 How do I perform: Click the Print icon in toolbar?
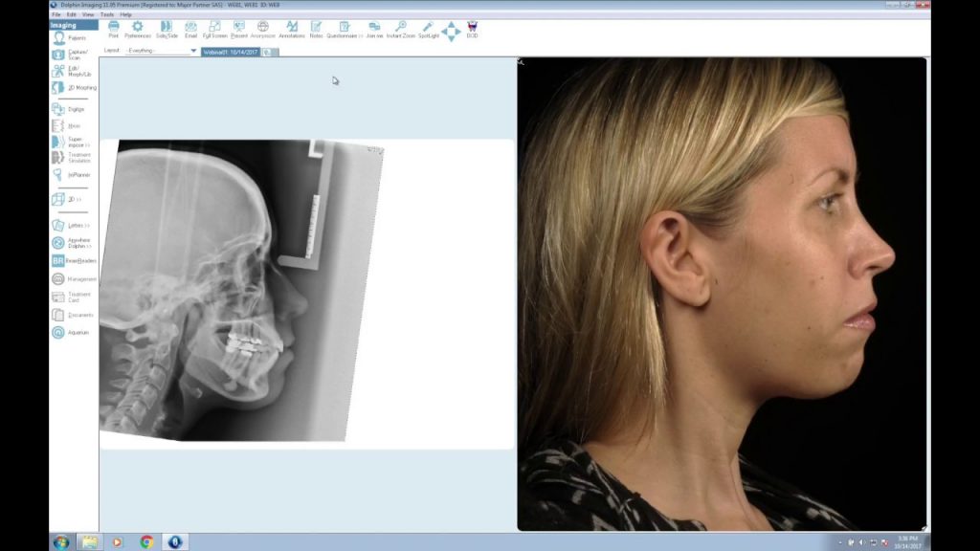click(113, 28)
